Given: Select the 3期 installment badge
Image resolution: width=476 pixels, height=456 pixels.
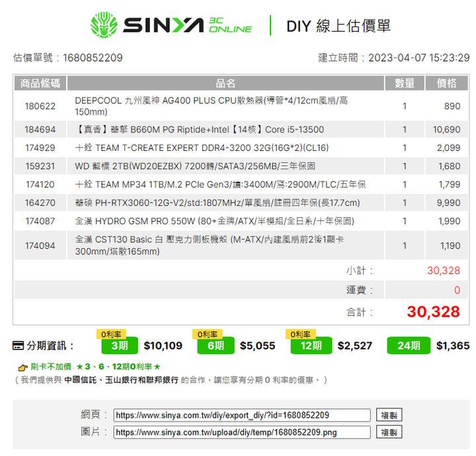Looking at the screenshot, I should 120,345.
